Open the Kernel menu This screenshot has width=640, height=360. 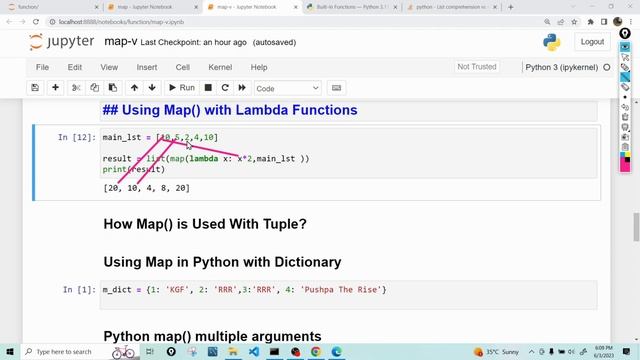(x=220, y=67)
